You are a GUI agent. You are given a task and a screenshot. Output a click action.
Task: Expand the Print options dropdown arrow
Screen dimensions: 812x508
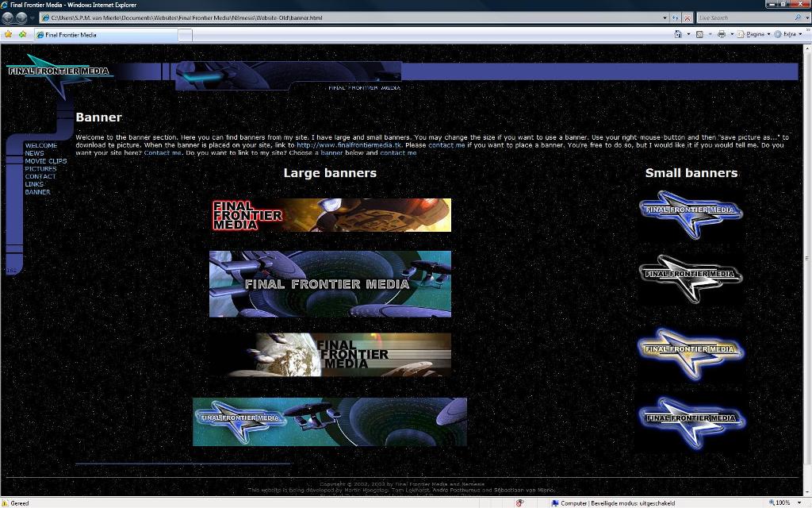click(x=732, y=34)
